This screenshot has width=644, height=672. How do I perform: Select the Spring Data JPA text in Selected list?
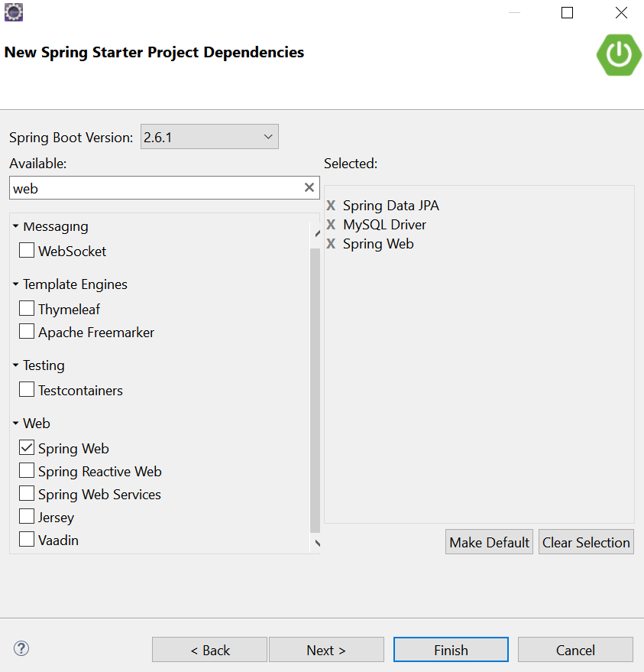391,206
